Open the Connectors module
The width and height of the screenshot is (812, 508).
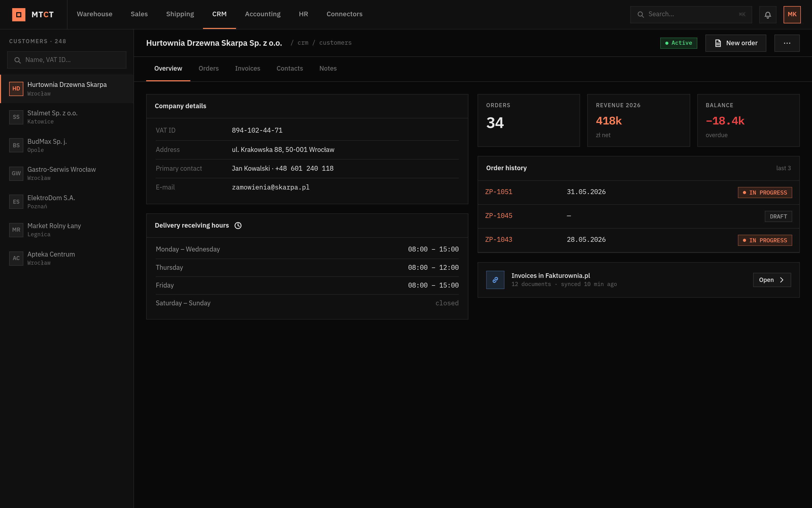(x=344, y=14)
